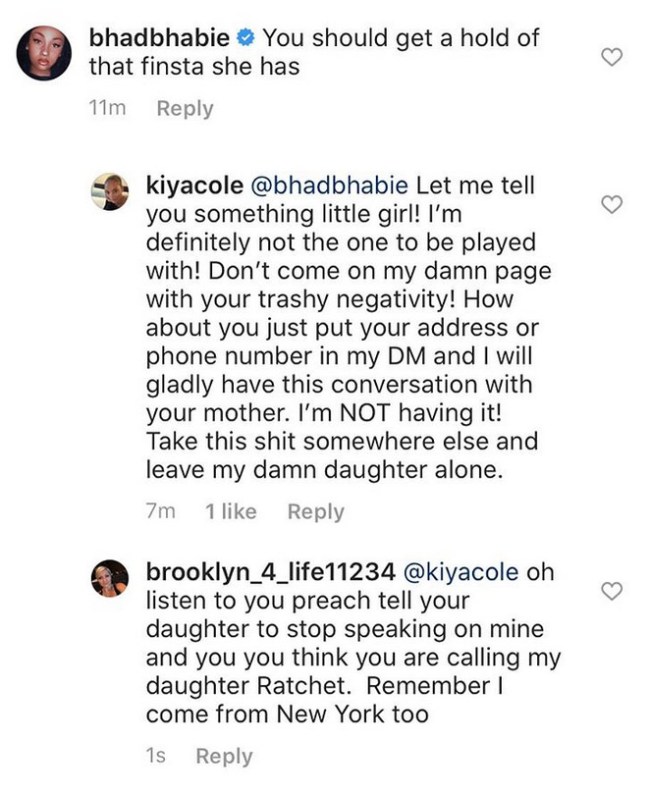The height and width of the screenshot is (795, 650).
Task: Follow the @kiyacole mention in brooklyn's comment
Action: pyautogui.click(x=460, y=572)
